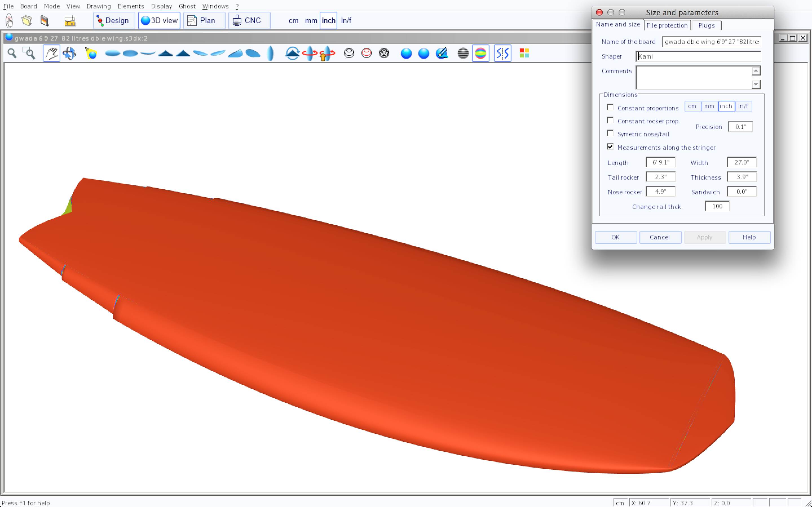Enable the rainbow curvature shading sphere

480,53
